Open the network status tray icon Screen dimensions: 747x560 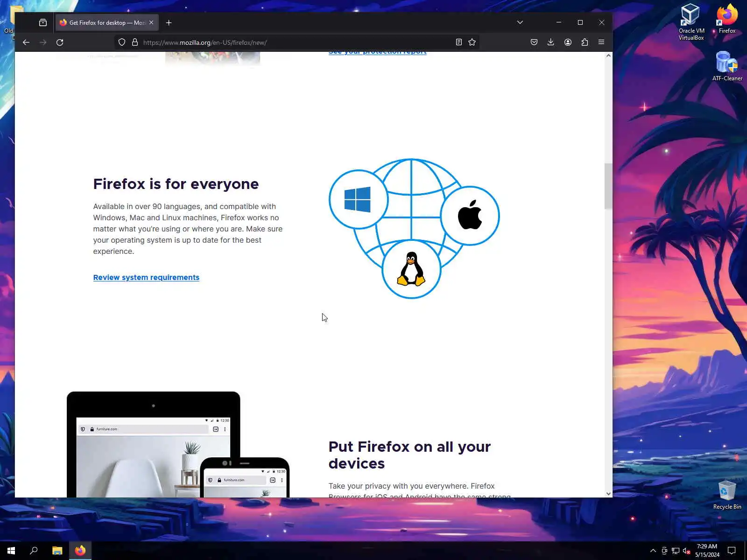(676, 551)
